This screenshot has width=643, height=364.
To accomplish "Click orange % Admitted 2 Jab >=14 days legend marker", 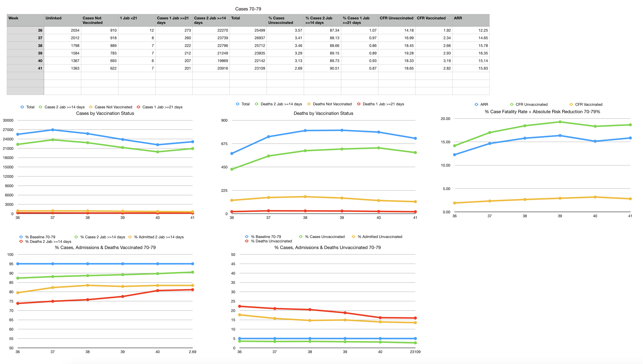I will (x=130, y=237).
